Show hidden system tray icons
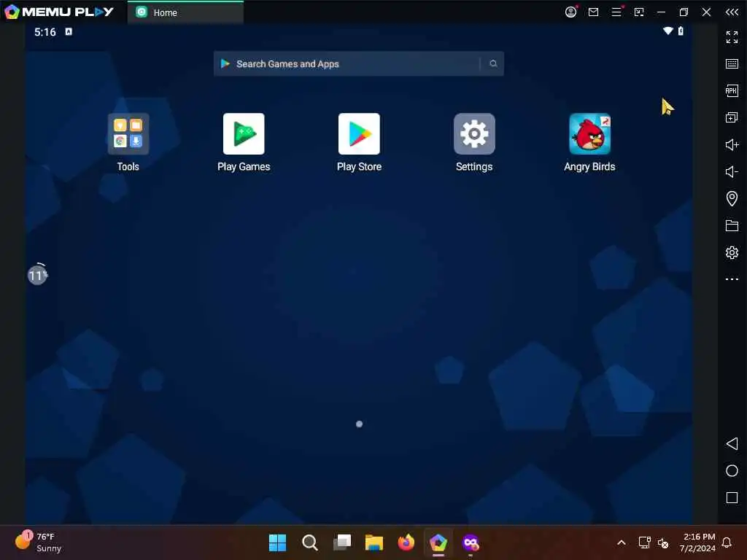 (x=622, y=542)
